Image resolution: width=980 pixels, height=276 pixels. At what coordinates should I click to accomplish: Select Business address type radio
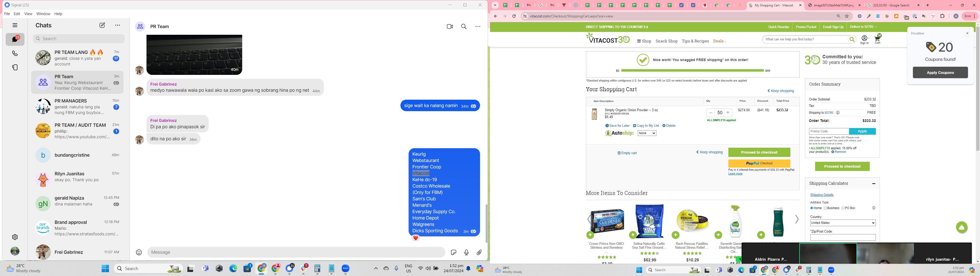[x=825, y=208]
